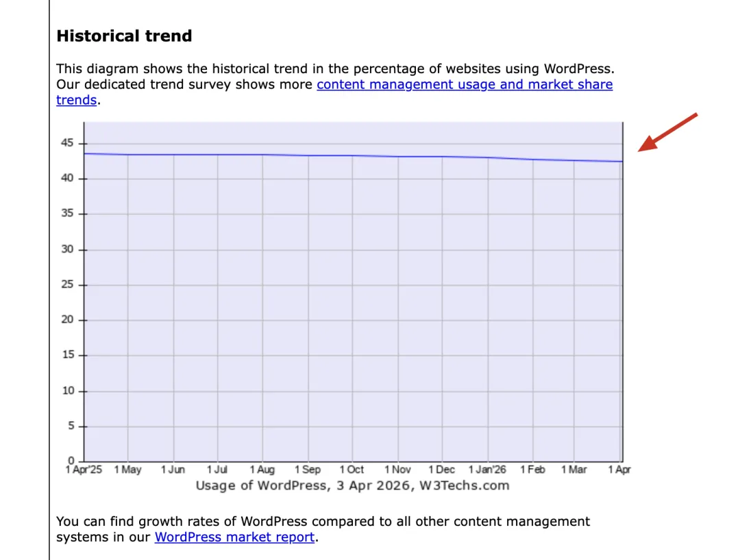Click the '1 Sep' axis label
Viewport: 740px width, 560px height.
[x=308, y=470]
